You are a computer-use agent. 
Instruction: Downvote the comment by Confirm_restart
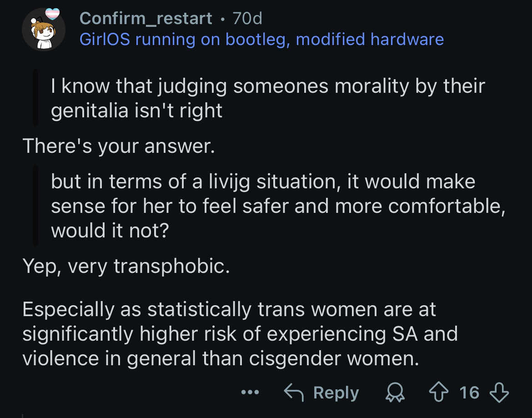[x=499, y=392]
